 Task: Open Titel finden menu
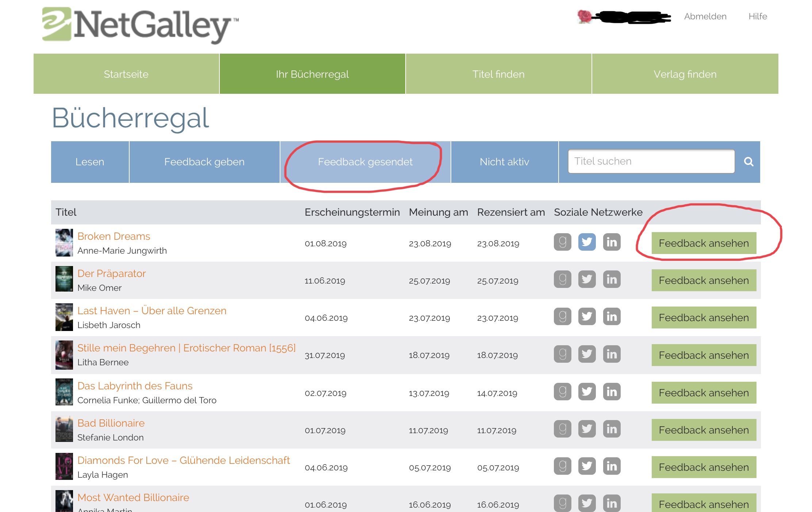[499, 74]
